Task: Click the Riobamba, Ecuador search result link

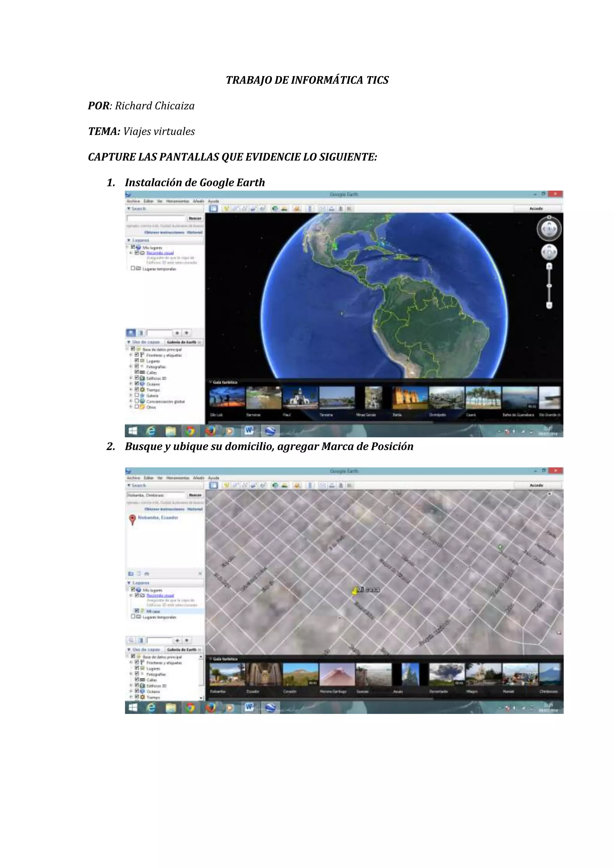Action: click(158, 518)
